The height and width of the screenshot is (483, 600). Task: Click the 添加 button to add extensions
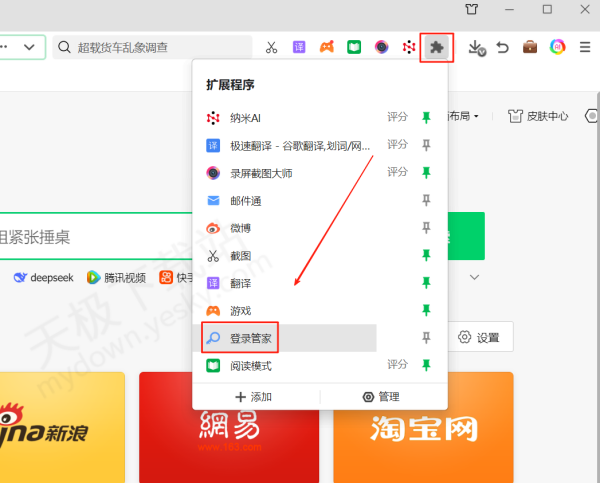coord(254,396)
